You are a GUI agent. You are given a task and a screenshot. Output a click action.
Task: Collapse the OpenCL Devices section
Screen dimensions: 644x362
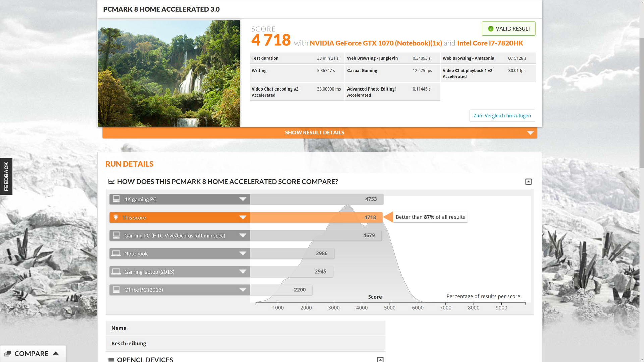click(x=380, y=359)
